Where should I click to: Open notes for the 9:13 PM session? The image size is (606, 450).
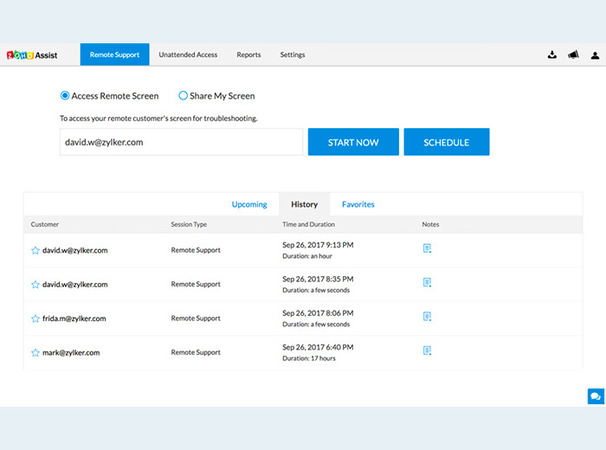(427, 248)
